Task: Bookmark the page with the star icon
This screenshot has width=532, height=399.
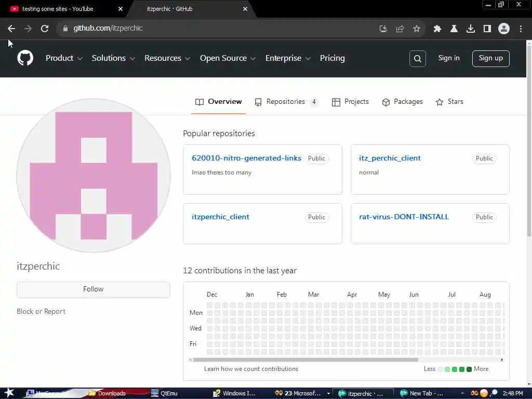Action: [x=416, y=29]
